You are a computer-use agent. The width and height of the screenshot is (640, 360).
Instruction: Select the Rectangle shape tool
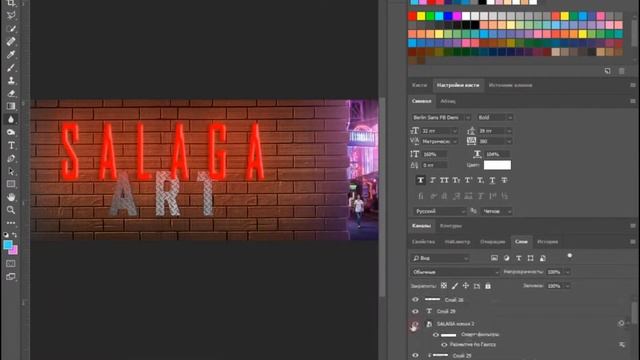tap(11, 184)
